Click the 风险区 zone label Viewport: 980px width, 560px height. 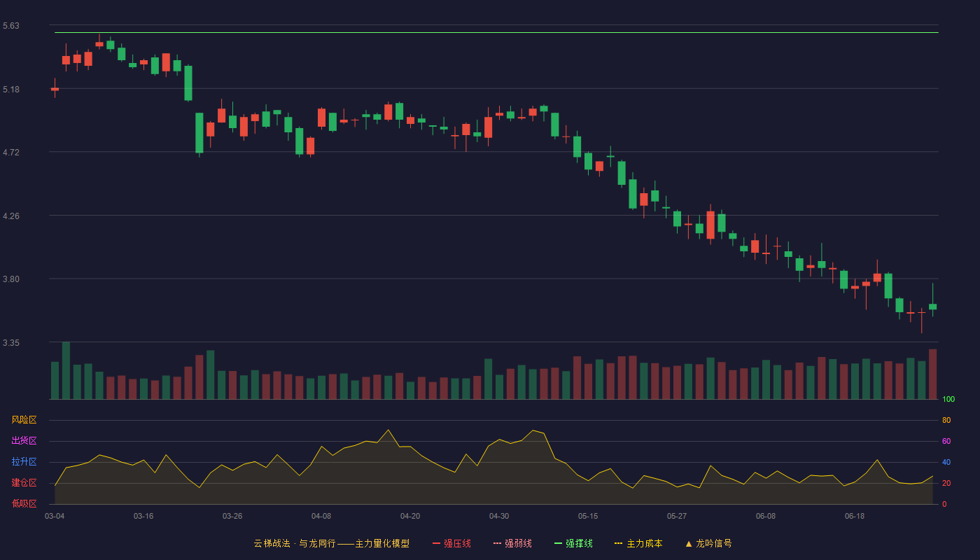pos(24,420)
